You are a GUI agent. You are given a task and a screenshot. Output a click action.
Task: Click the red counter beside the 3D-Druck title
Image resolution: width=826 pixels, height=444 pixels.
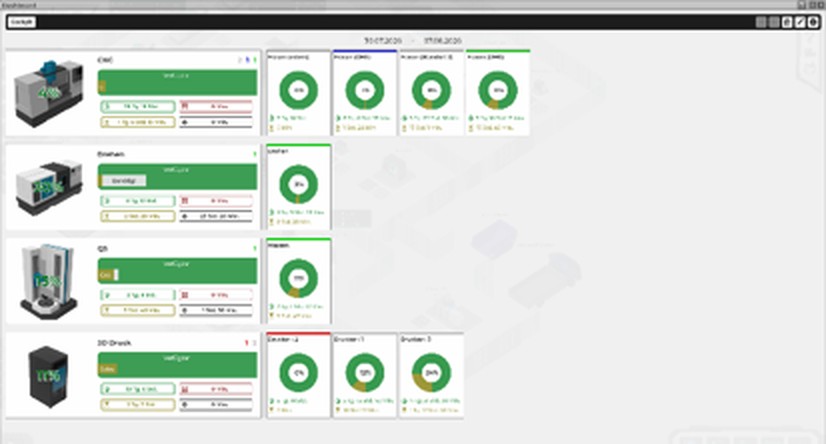[247, 343]
